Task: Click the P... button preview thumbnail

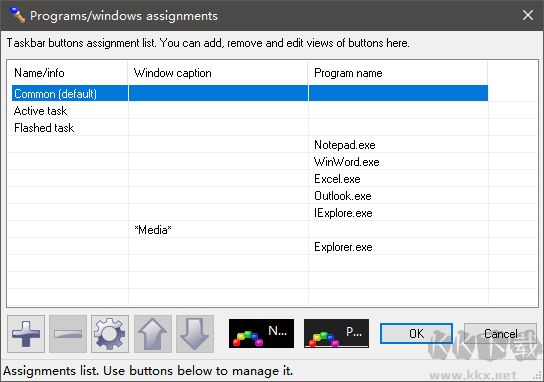Action: (x=336, y=333)
